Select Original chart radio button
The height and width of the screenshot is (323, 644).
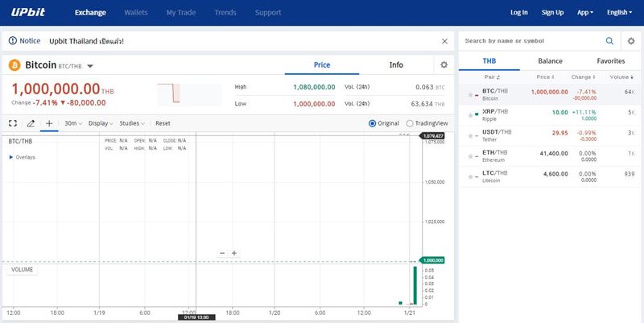tap(372, 123)
